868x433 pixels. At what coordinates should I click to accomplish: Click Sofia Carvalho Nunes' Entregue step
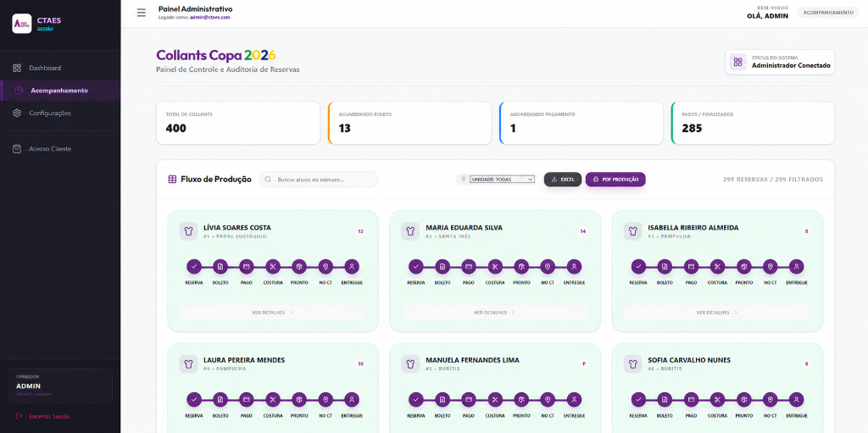pyautogui.click(x=796, y=400)
